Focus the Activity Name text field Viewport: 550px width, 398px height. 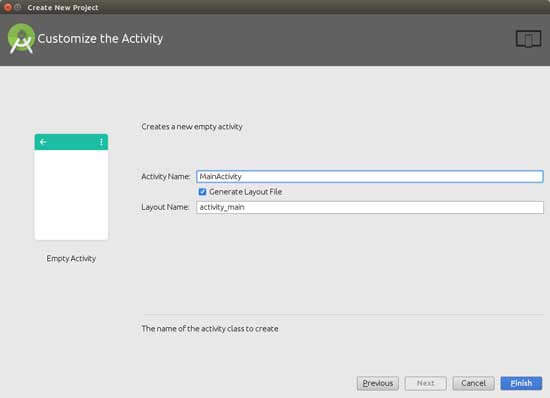pos(370,176)
